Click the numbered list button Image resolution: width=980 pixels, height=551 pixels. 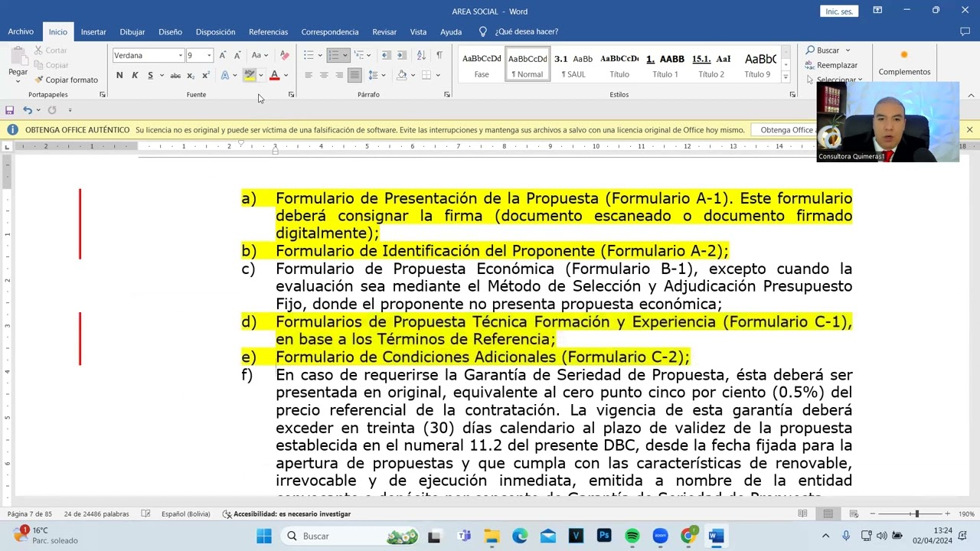coord(333,55)
